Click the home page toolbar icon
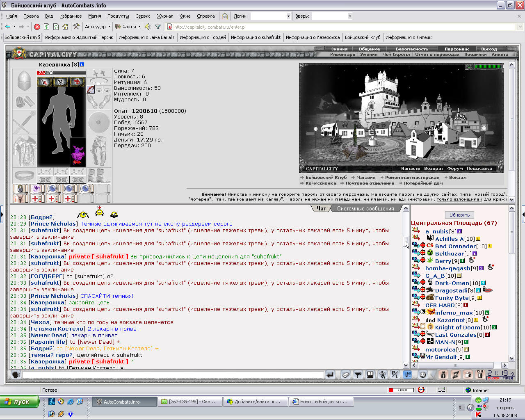This screenshot has width=525, height=420. click(65, 27)
